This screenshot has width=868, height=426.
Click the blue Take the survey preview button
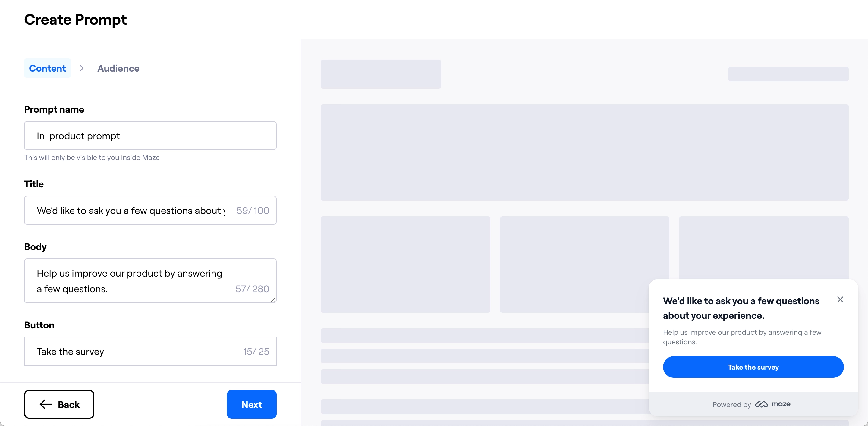point(753,367)
